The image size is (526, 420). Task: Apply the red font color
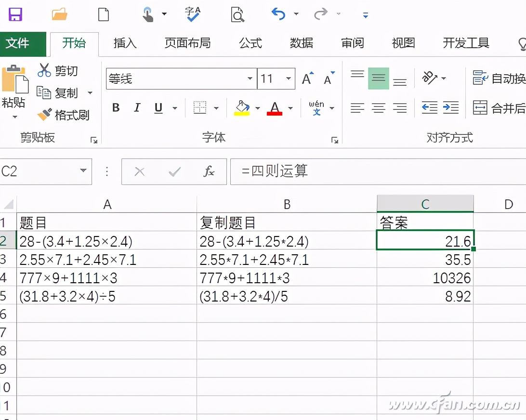click(x=275, y=108)
